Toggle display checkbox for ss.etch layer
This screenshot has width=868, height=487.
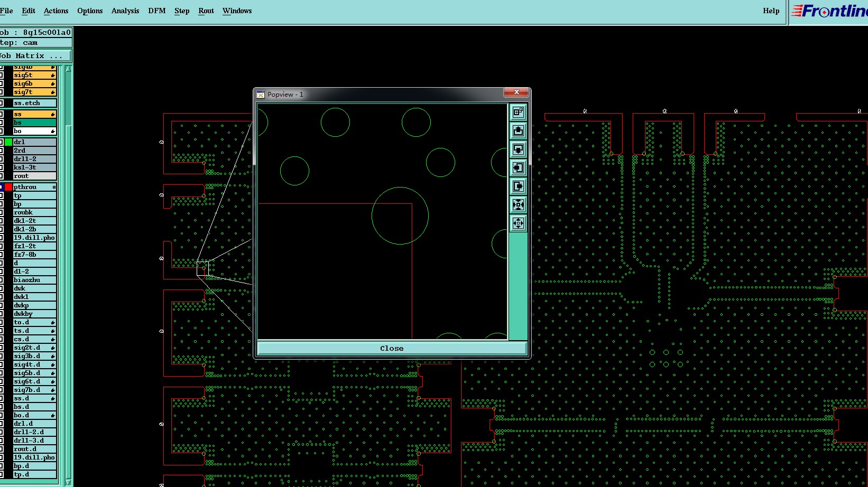pyautogui.click(x=2, y=103)
